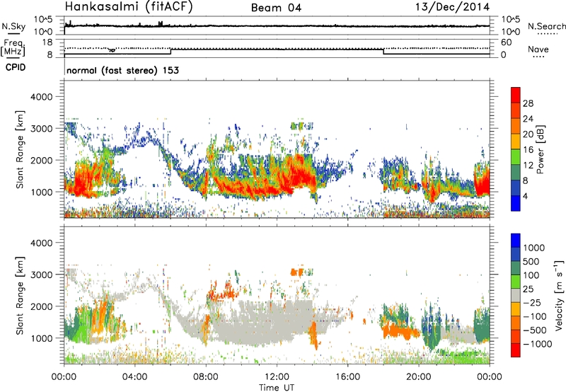
Task: Click the blue top of the Velocity colorbar
Action: pos(516,241)
